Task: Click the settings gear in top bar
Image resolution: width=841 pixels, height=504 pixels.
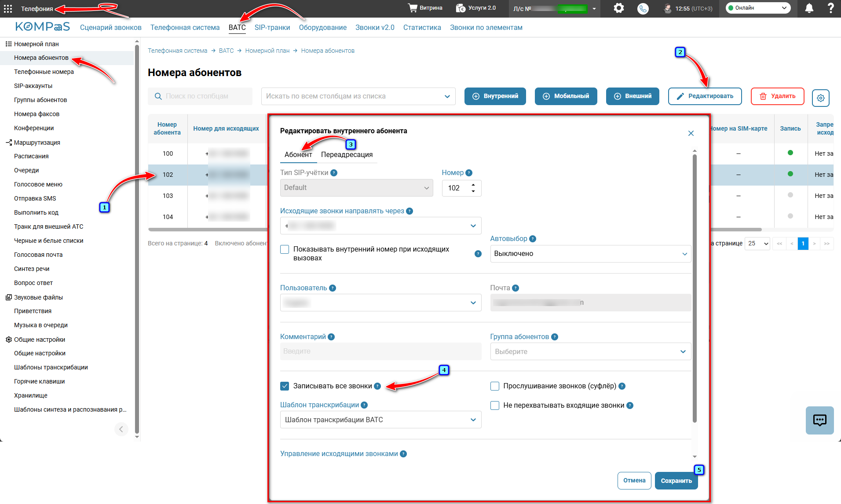Action: click(x=619, y=8)
